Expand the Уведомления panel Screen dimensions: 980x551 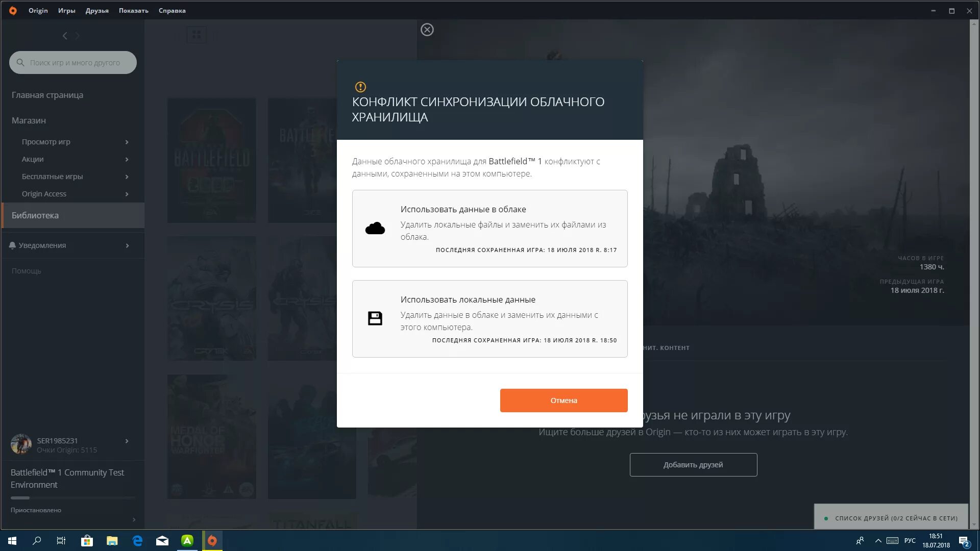127,245
